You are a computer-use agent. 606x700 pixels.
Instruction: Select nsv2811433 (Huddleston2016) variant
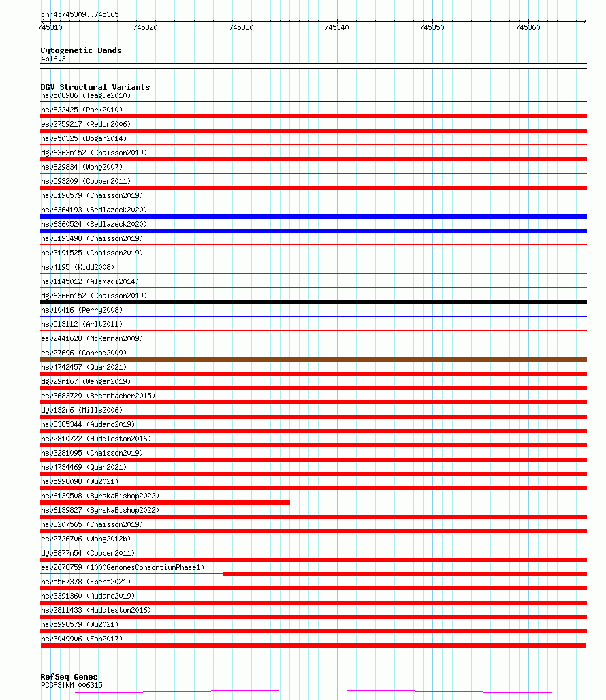(96, 610)
